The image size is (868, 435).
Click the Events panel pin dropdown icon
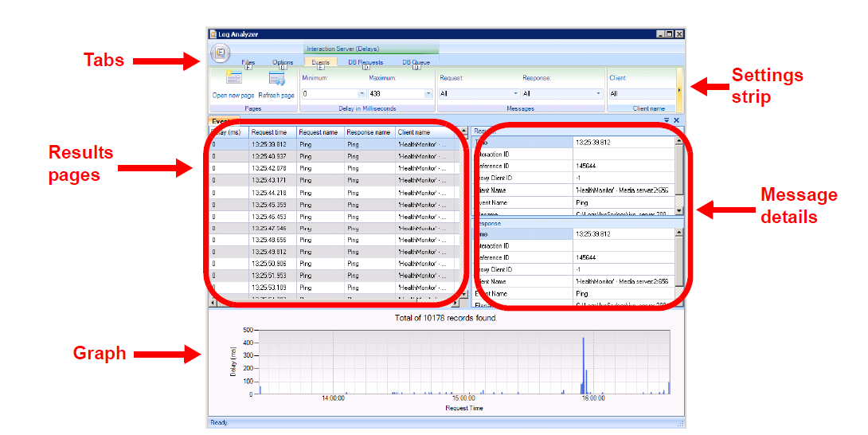pos(667,120)
